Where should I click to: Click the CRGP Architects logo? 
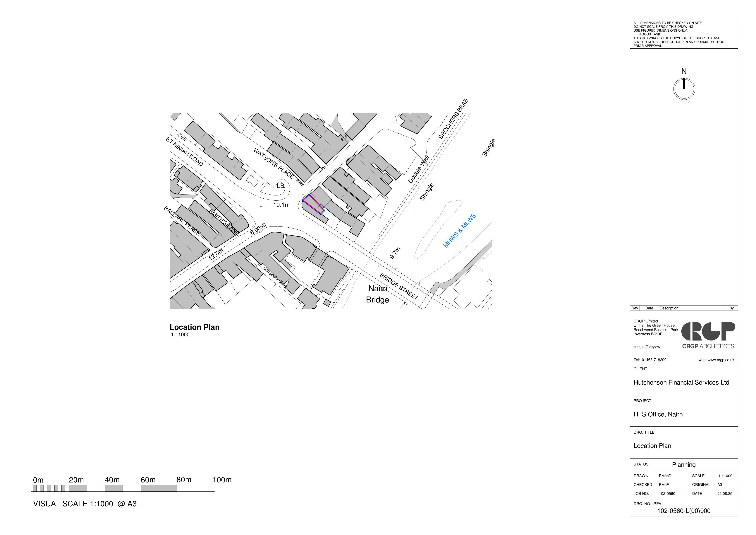coord(708,335)
